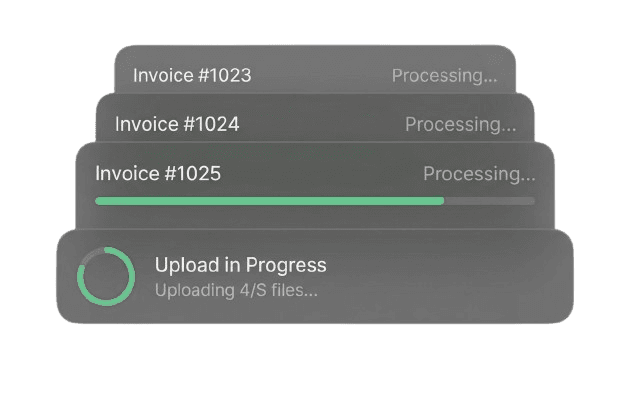
Task: Click the "Upload in Progress" heading
Action: point(240,265)
